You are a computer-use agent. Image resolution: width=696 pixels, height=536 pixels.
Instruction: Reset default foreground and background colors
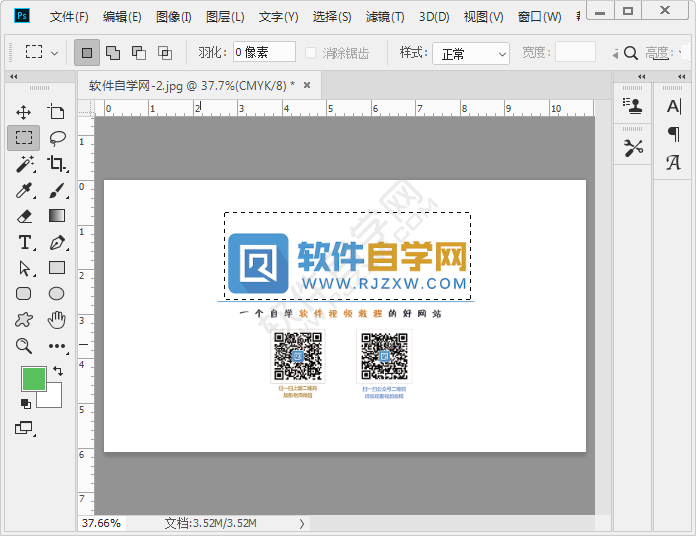click(x=26, y=403)
